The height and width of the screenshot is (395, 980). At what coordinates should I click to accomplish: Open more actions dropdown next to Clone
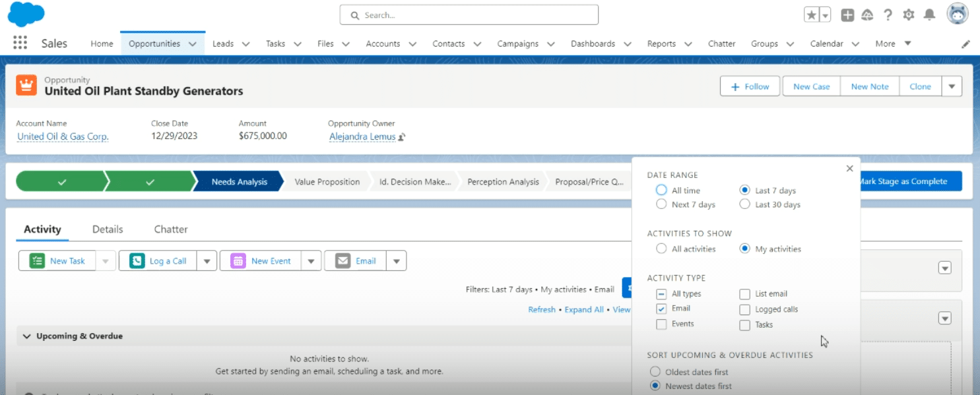(x=951, y=86)
